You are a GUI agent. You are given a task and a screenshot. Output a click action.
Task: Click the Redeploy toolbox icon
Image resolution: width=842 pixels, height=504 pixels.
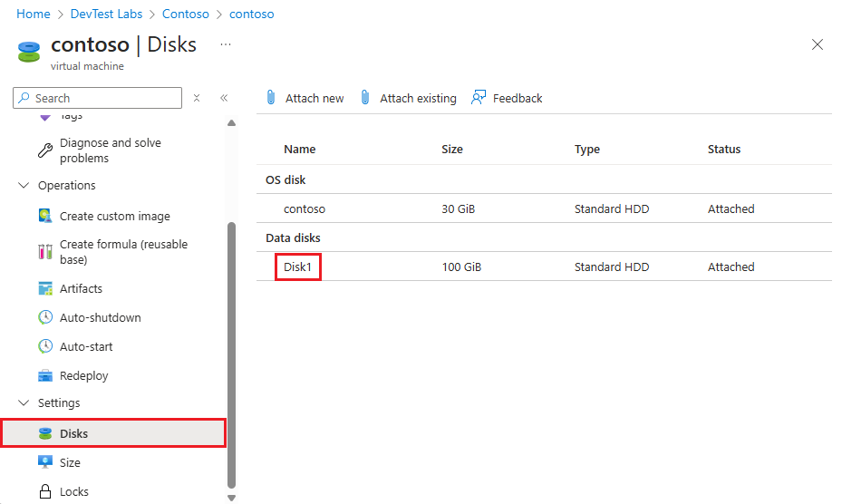(x=45, y=375)
